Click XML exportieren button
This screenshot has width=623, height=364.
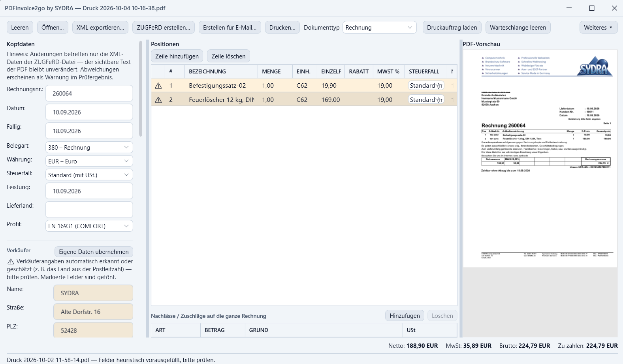pos(100,28)
